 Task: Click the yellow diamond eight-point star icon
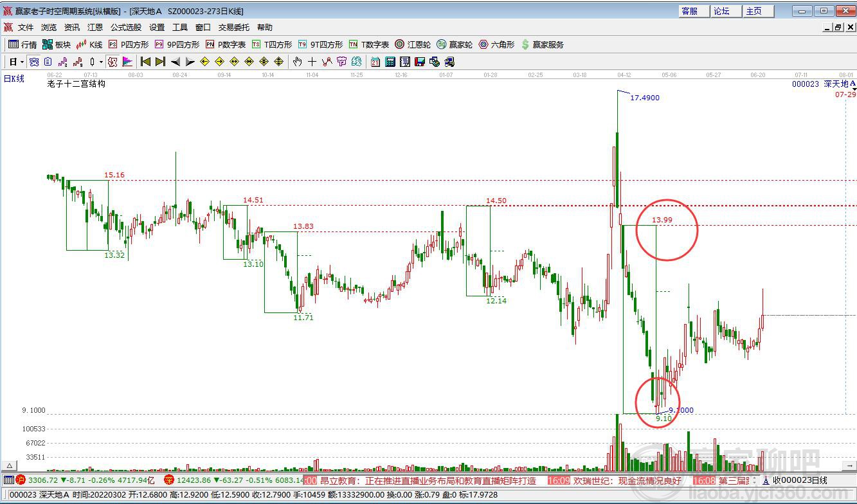pos(264,62)
